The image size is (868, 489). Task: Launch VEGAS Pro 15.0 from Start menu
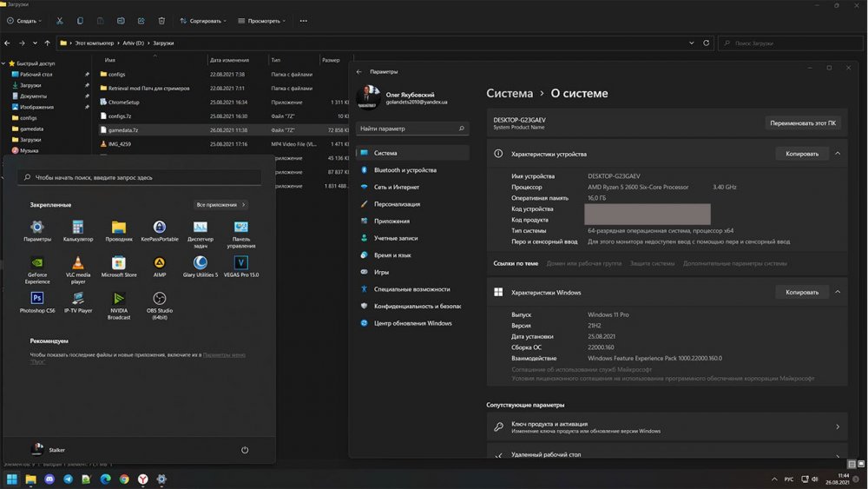pyautogui.click(x=241, y=263)
